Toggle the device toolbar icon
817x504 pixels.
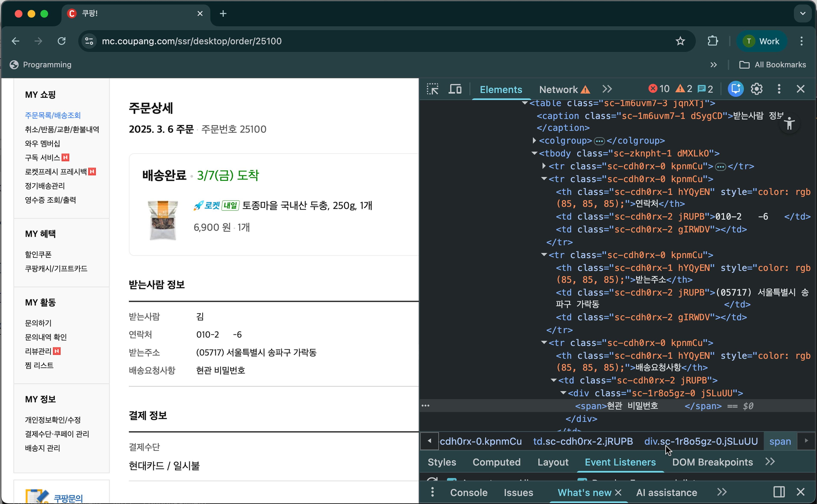tap(455, 89)
